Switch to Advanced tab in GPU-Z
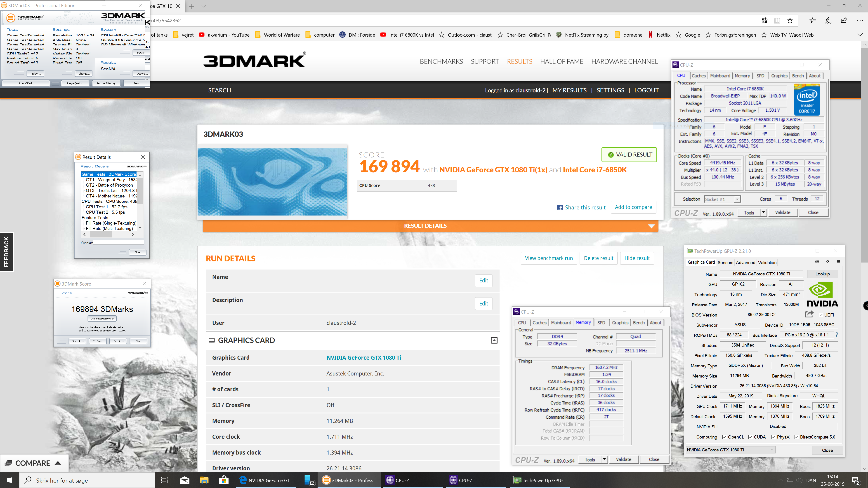Viewport: 868px width, 488px height. click(745, 262)
